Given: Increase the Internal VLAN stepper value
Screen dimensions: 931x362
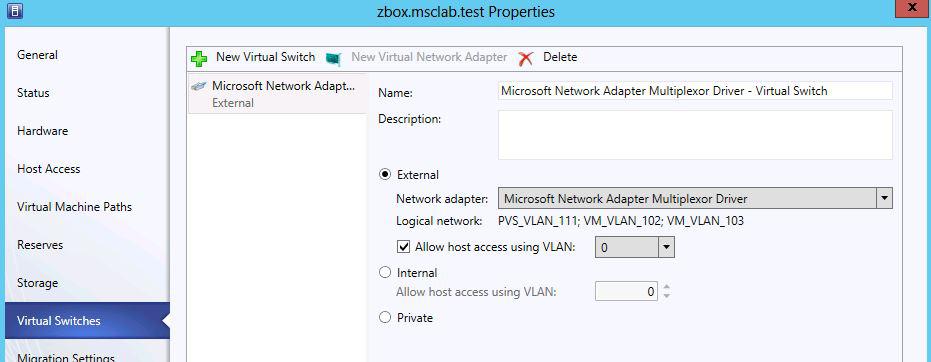Looking at the screenshot, I should click(x=667, y=287).
